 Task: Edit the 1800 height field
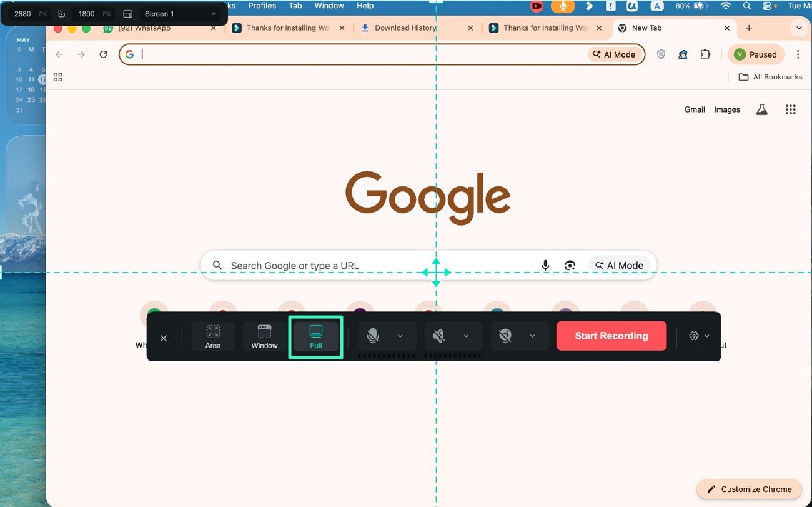click(x=86, y=14)
